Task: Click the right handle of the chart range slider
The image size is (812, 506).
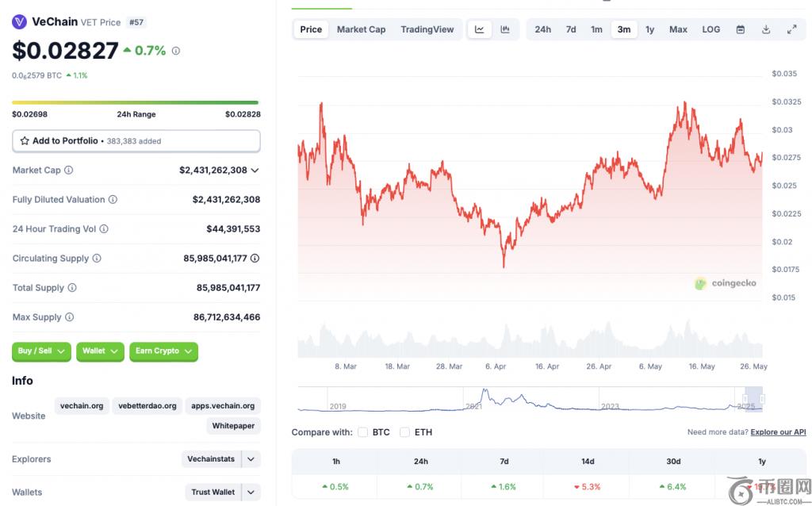Action: 762,399
